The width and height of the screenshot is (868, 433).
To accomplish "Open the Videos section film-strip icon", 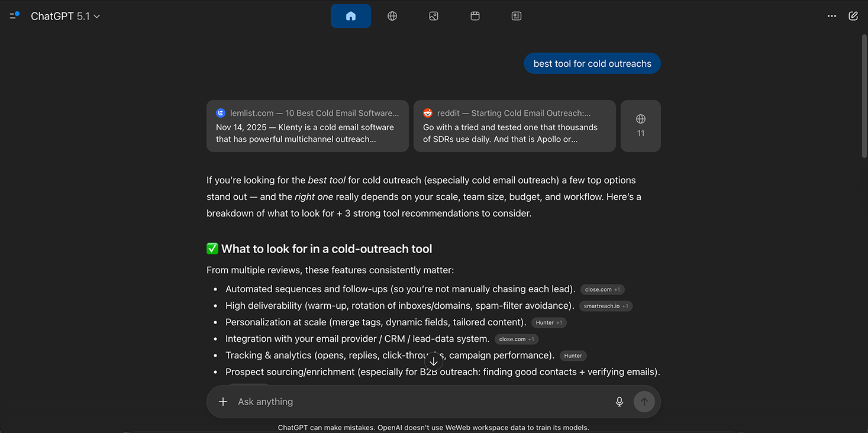I will 475,16.
